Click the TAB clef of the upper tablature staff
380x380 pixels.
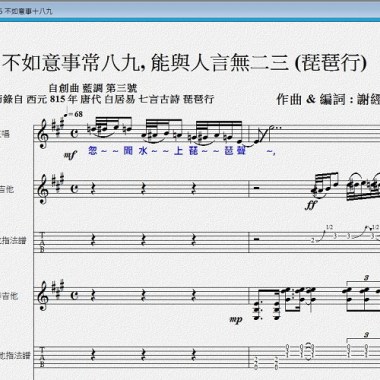(x=42, y=243)
